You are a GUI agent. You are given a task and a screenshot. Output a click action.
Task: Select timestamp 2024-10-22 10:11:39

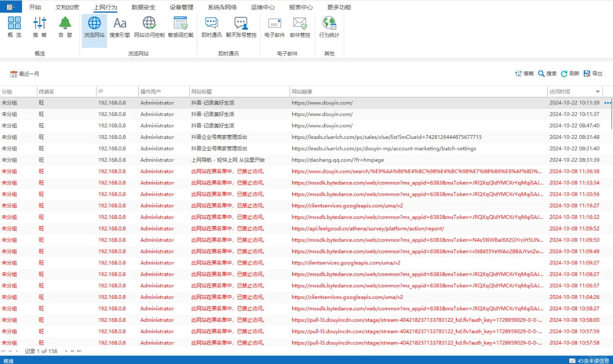click(x=574, y=103)
